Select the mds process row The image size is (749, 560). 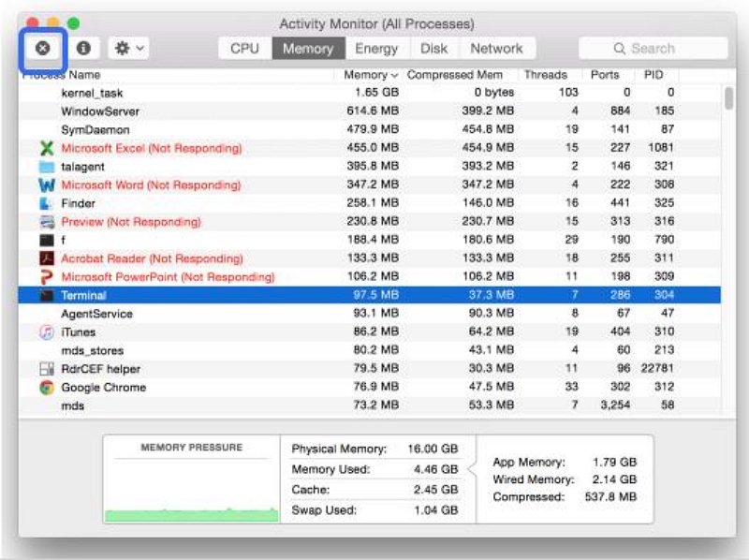tap(369, 405)
